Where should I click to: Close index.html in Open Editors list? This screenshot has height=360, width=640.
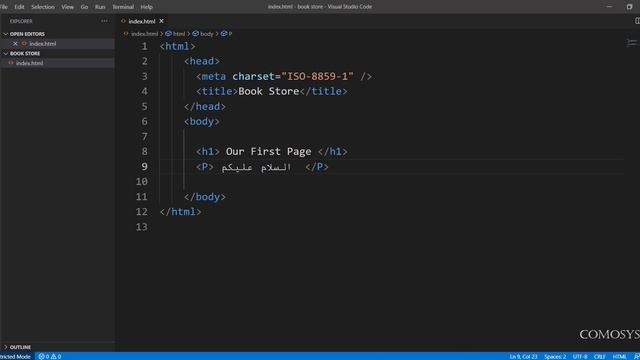pos(15,44)
